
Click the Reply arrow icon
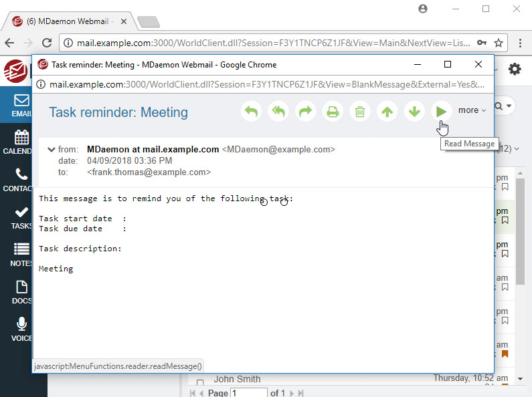coord(251,111)
